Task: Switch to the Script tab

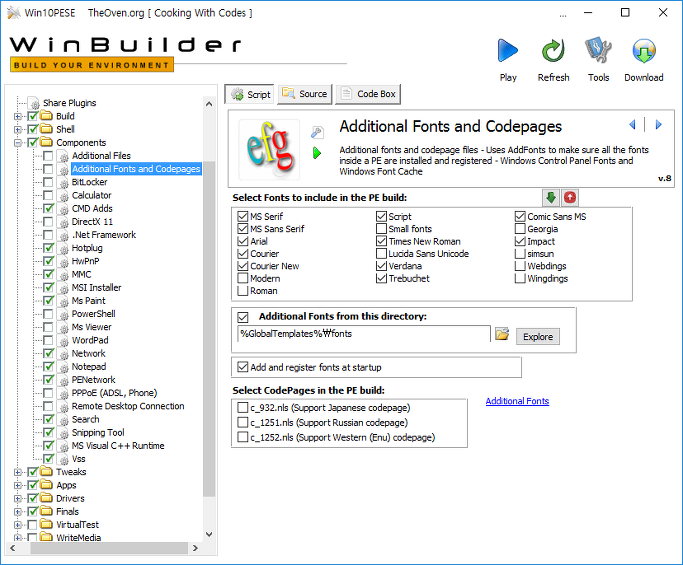Action: tap(250, 94)
